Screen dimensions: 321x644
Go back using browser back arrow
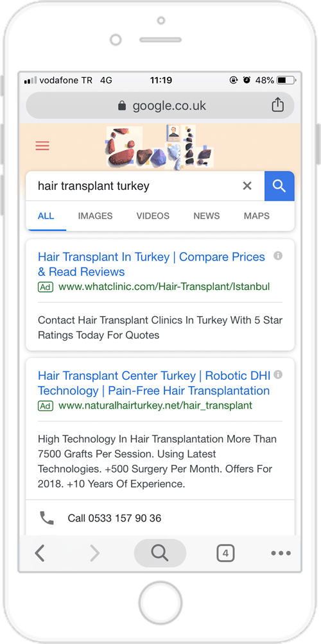point(40,553)
